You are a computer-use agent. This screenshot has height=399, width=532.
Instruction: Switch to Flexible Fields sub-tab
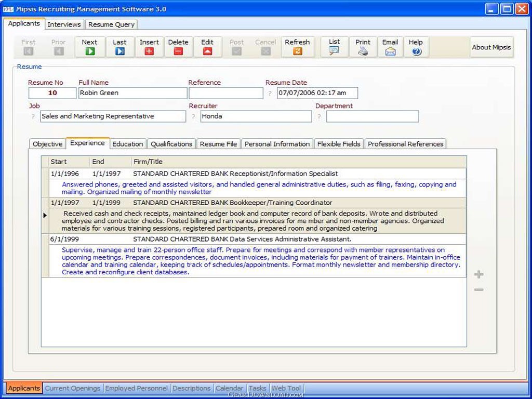click(x=339, y=144)
